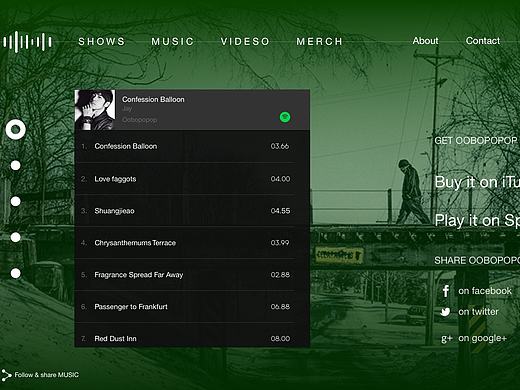
Task: Share on google+ link
Action: [x=482, y=338]
